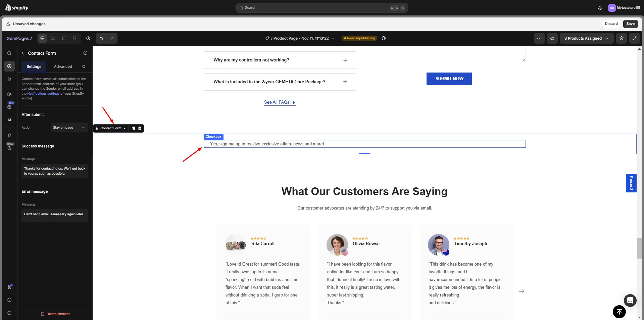Screen dimensions: 644x320
Task: Switch to tablet preview mode
Action: click(53, 38)
